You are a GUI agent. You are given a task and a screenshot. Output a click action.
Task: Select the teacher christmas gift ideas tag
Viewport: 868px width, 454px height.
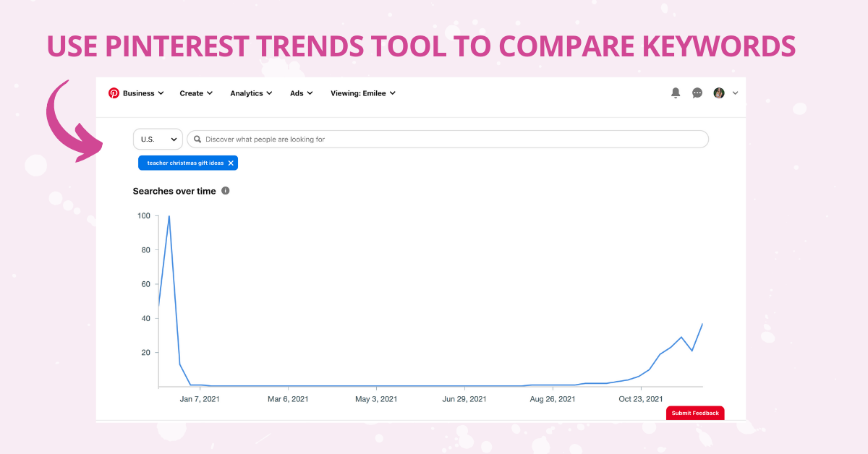click(x=188, y=163)
